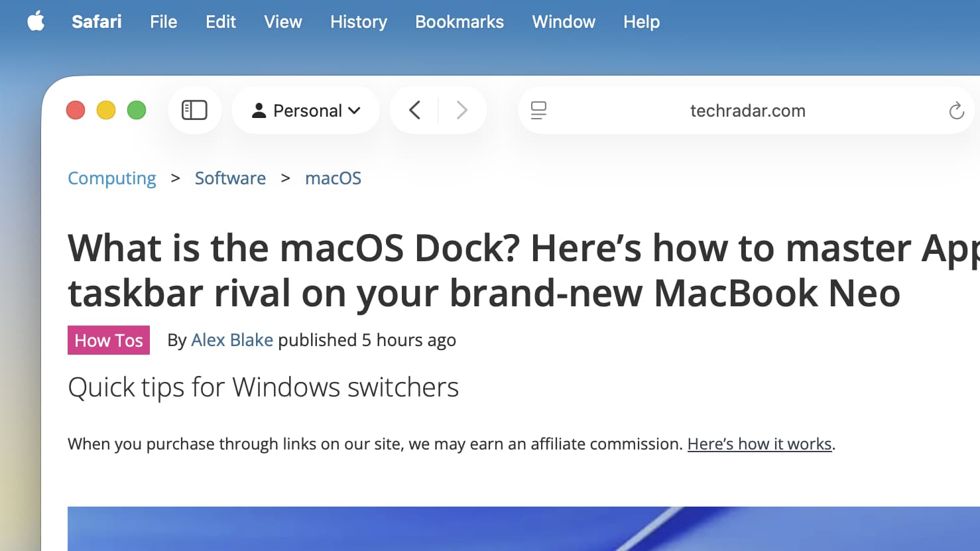Open the View menu
The height and width of the screenshot is (551, 980).
(x=282, y=22)
